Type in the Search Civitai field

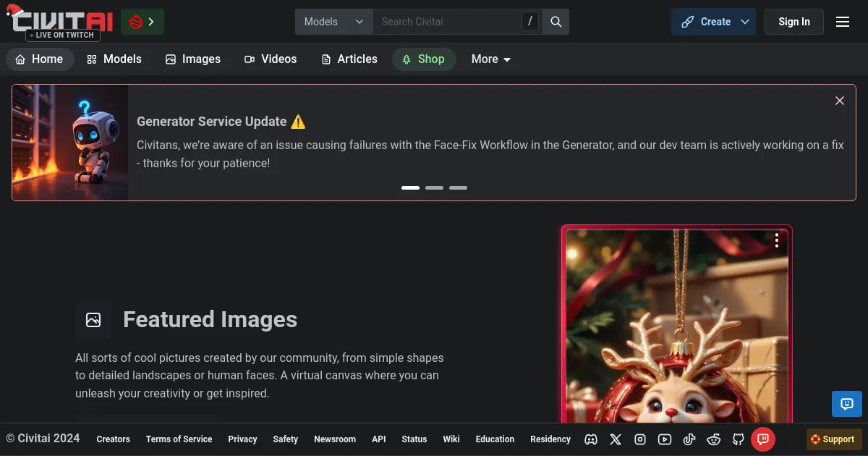tap(448, 22)
